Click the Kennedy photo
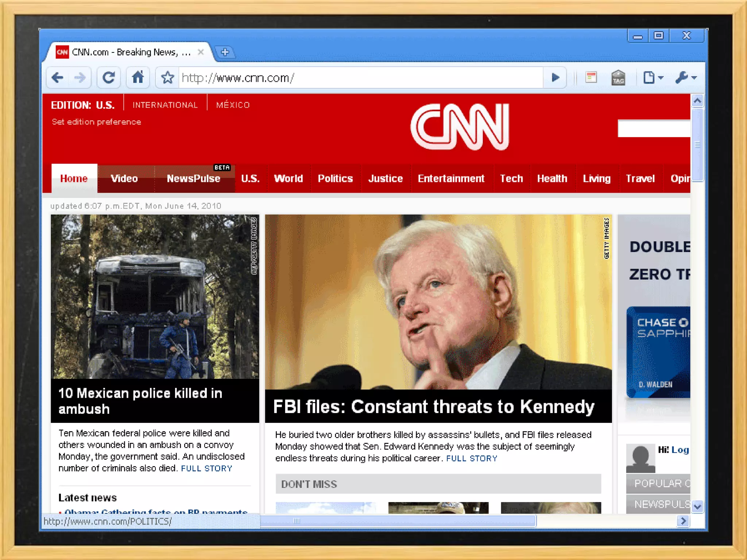747x560 pixels. (x=438, y=302)
